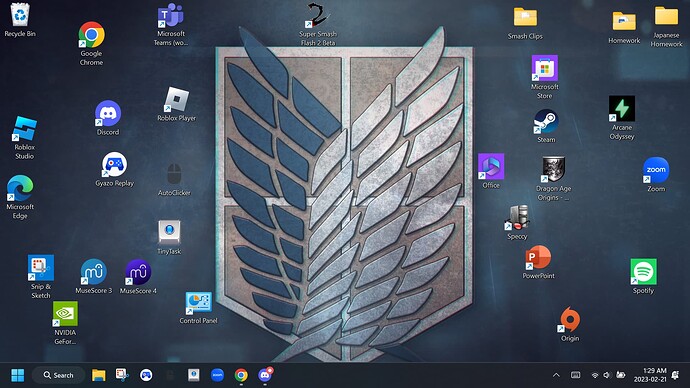Click the Microsoft Edge desktop icon
Screen dimensions: 690x388
click(20, 197)
